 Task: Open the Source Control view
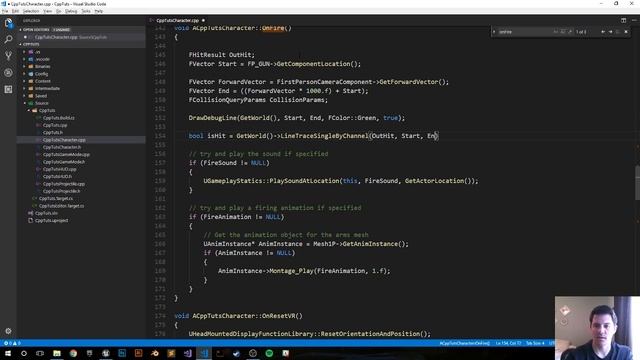8,56
